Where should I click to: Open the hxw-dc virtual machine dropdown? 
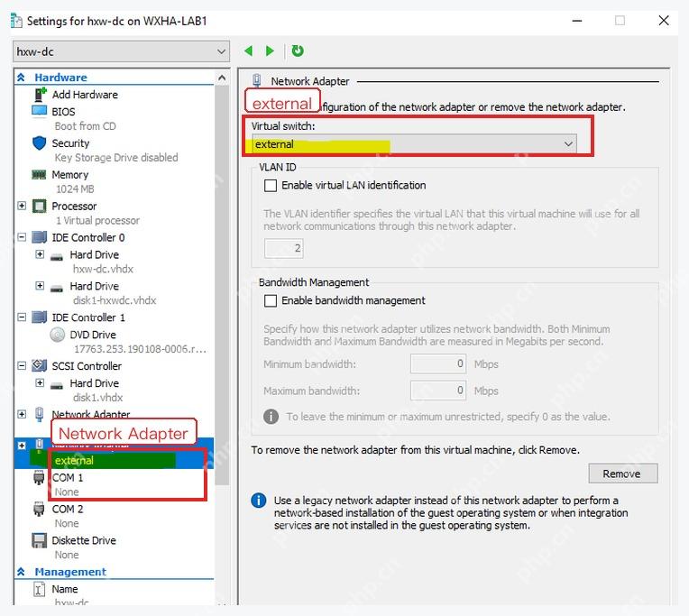tap(121, 51)
